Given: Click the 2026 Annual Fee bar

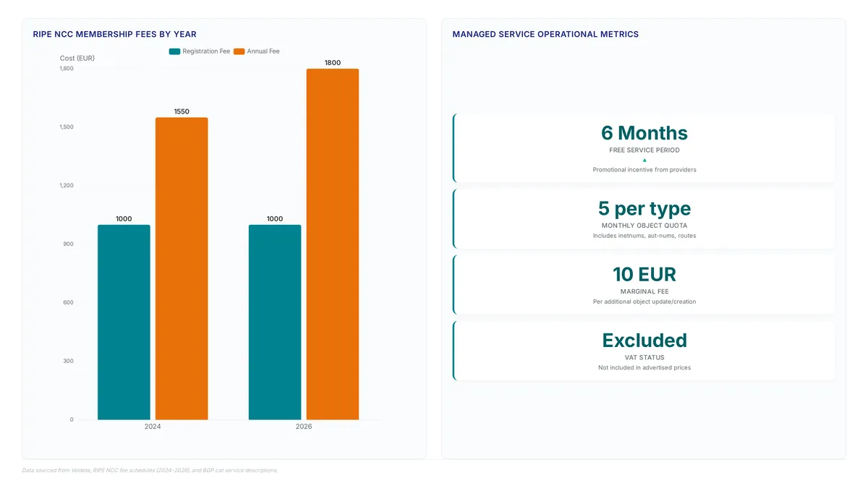Looking at the screenshot, I should pyautogui.click(x=333, y=244).
